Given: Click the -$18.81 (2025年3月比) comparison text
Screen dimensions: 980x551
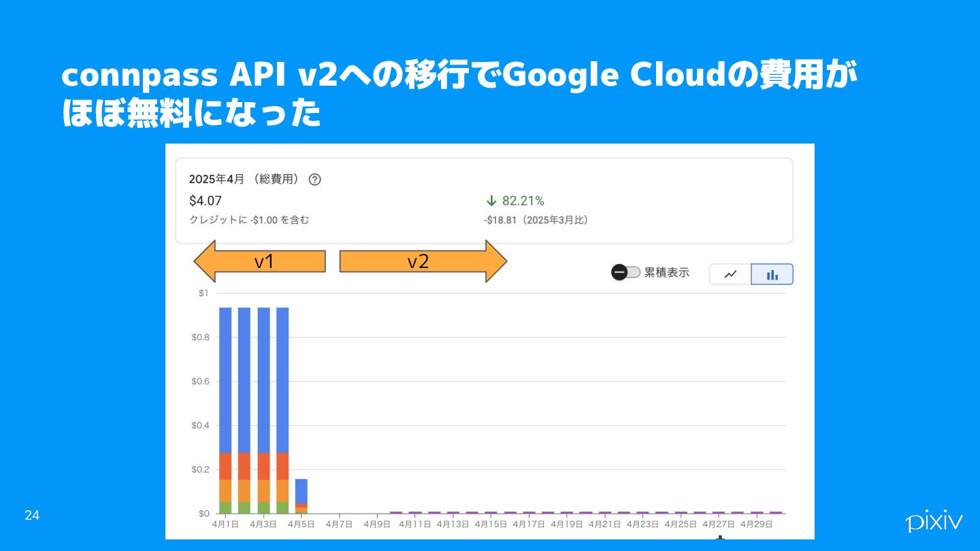Looking at the screenshot, I should (536, 220).
